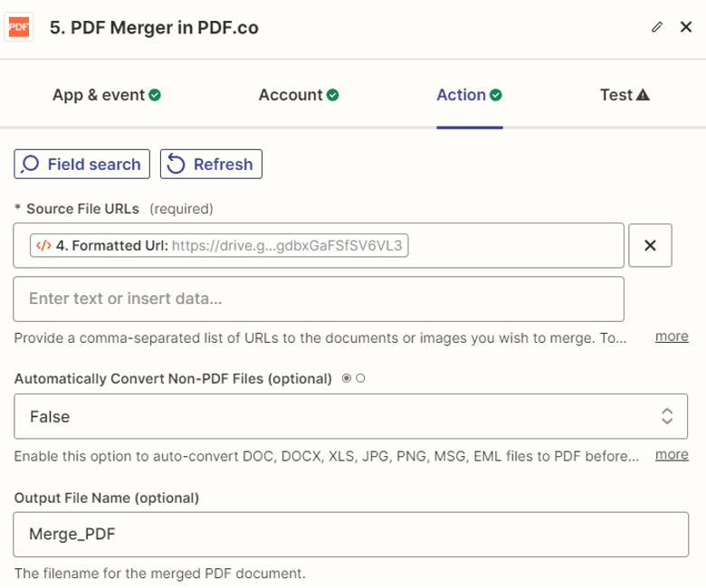Open the Automatically Convert Non-PDF Files dropdown
This screenshot has height=588, width=706.
pos(351,416)
